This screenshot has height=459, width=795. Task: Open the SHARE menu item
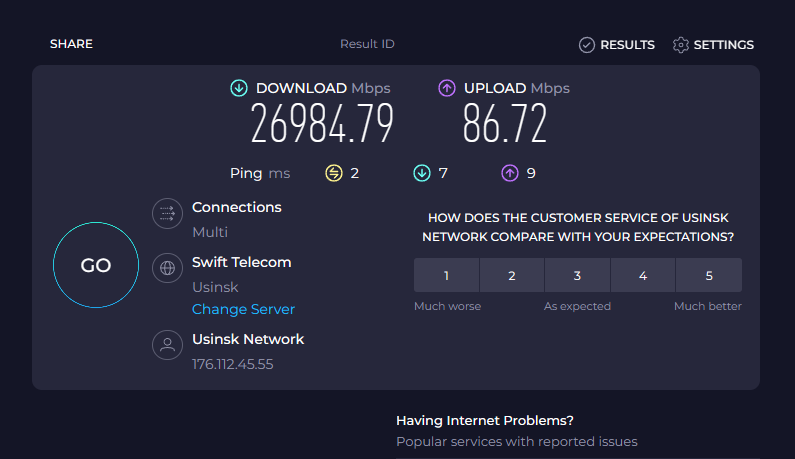(x=71, y=44)
